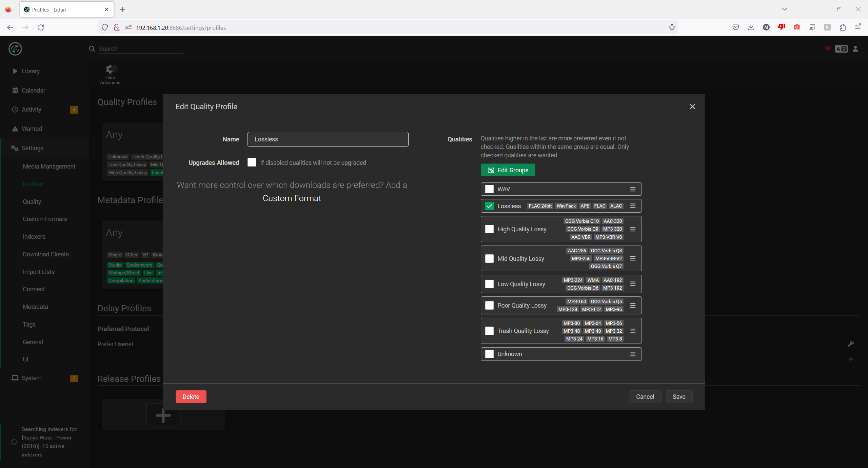Grab the High Quality Lossy reorder handle
This screenshot has height=468, width=868.
[x=633, y=229]
